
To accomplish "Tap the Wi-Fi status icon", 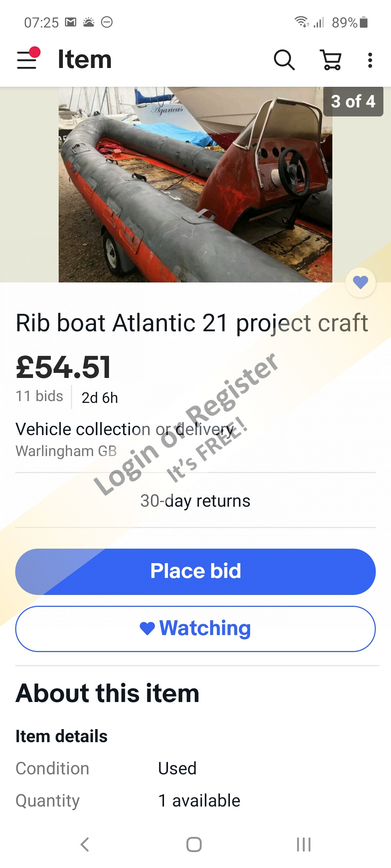I will (301, 22).
